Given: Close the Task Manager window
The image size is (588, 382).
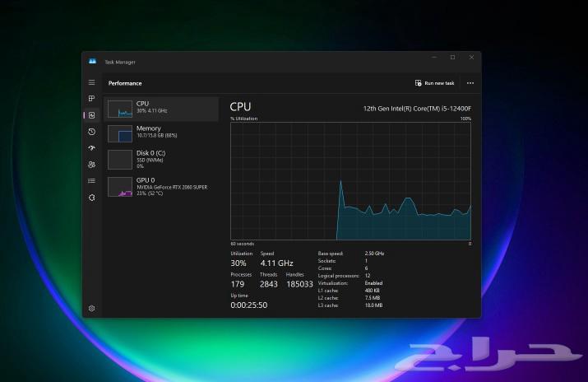Looking at the screenshot, I should 471,58.
